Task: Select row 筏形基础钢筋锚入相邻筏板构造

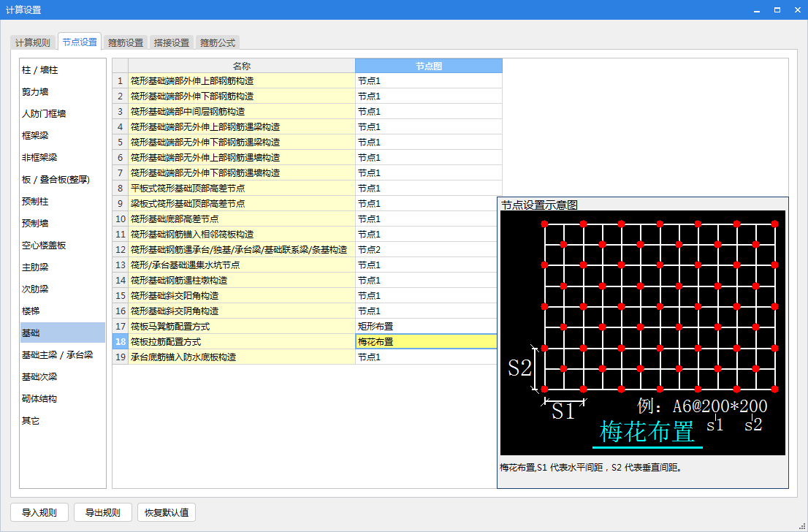Action: pyautogui.click(x=242, y=234)
